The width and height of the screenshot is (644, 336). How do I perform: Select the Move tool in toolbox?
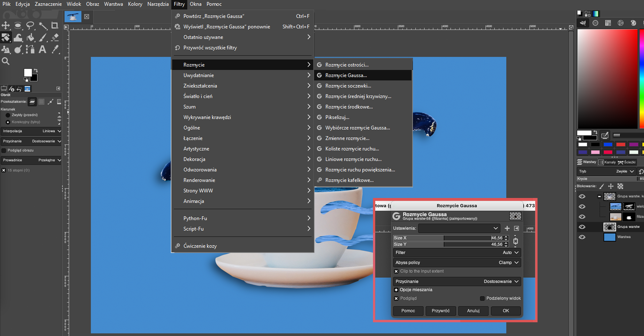6,25
